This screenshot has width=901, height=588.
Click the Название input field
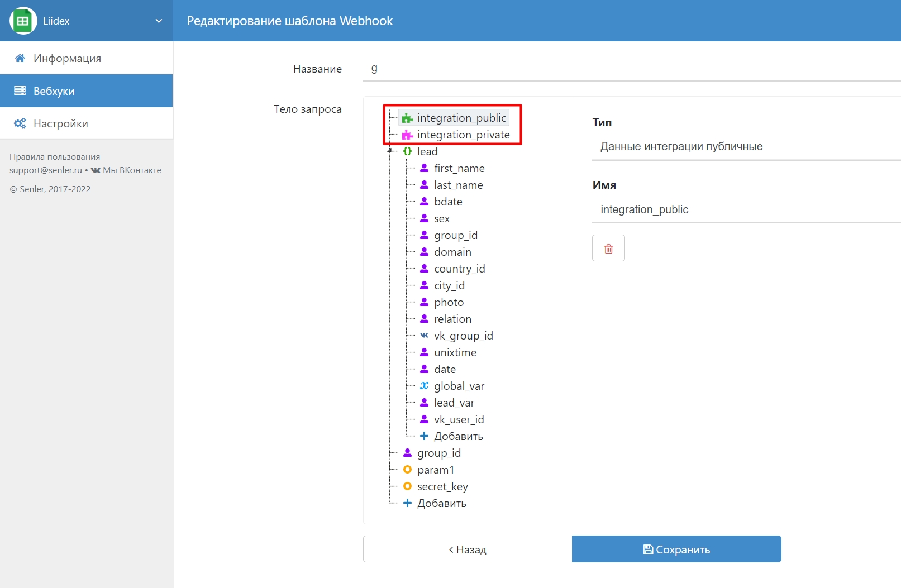[631, 69]
